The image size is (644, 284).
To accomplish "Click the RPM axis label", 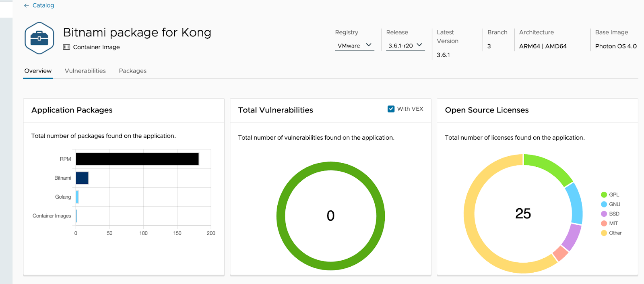I will (x=65, y=159).
